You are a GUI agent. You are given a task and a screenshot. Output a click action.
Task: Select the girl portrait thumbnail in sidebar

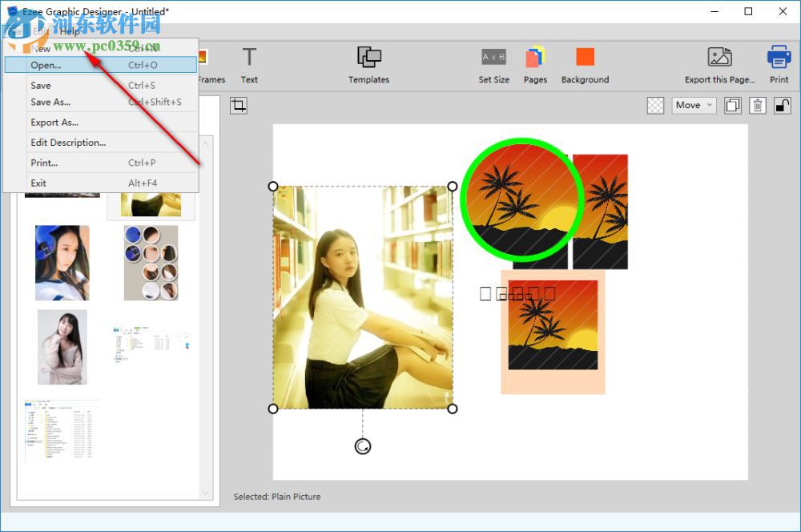click(x=62, y=347)
